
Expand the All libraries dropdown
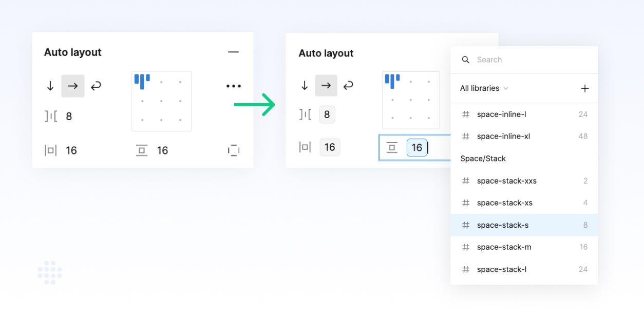coord(484,88)
